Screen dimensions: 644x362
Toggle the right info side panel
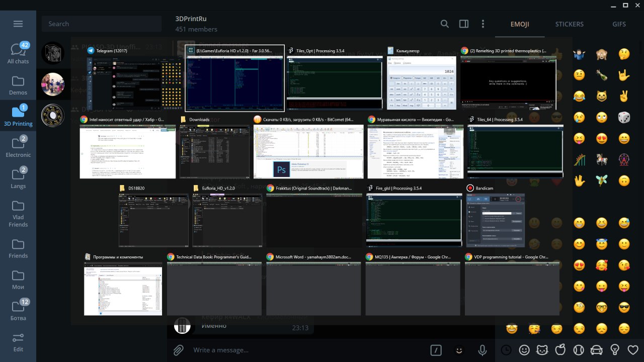pyautogui.click(x=464, y=24)
